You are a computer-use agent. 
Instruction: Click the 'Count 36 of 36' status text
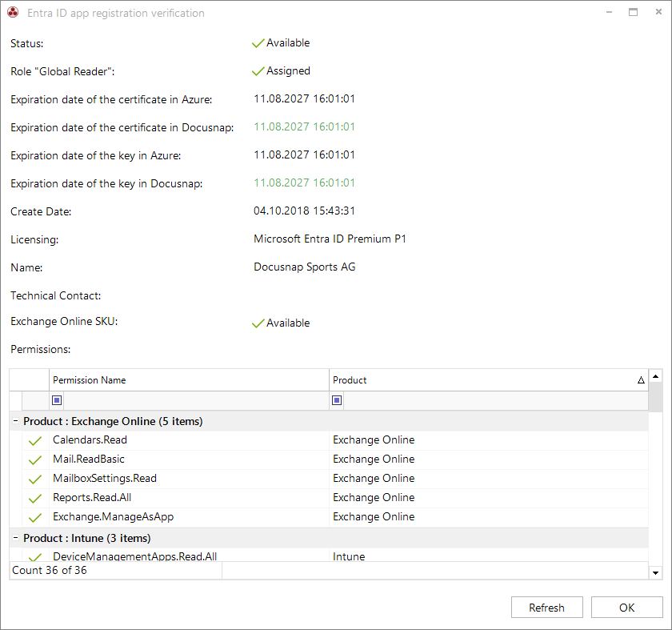click(50, 571)
